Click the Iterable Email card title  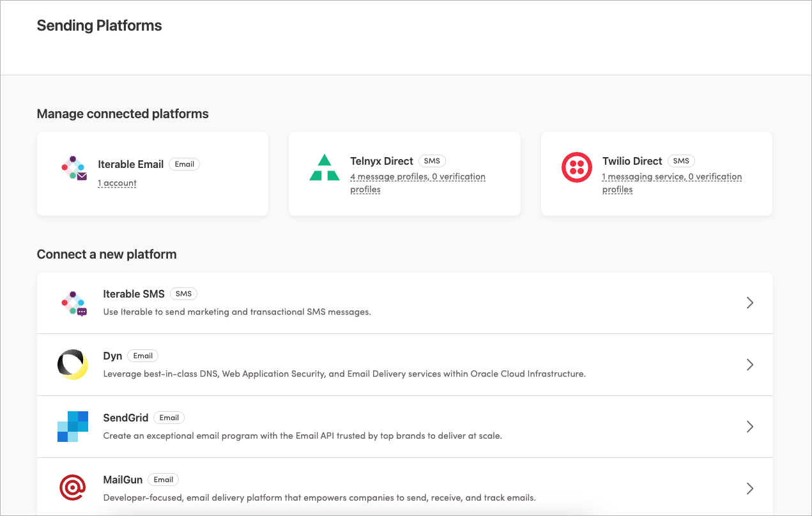click(x=131, y=164)
